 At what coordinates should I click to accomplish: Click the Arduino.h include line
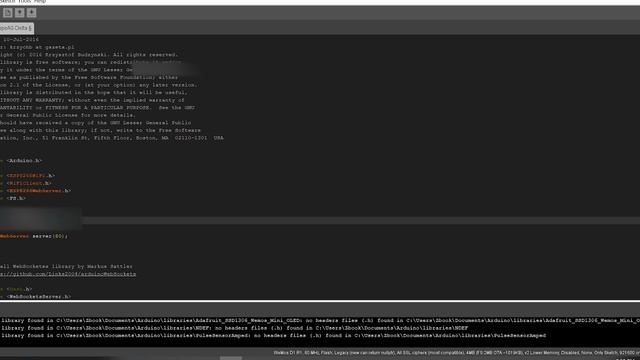(x=21, y=161)
